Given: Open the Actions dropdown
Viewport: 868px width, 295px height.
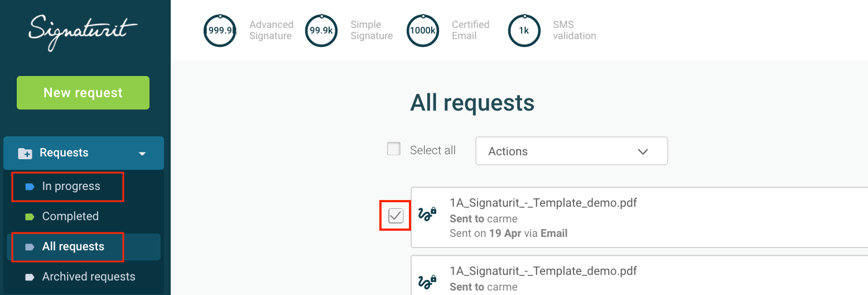Looking at the screenshot, I should pyautogui.click(x=571, y=151).
